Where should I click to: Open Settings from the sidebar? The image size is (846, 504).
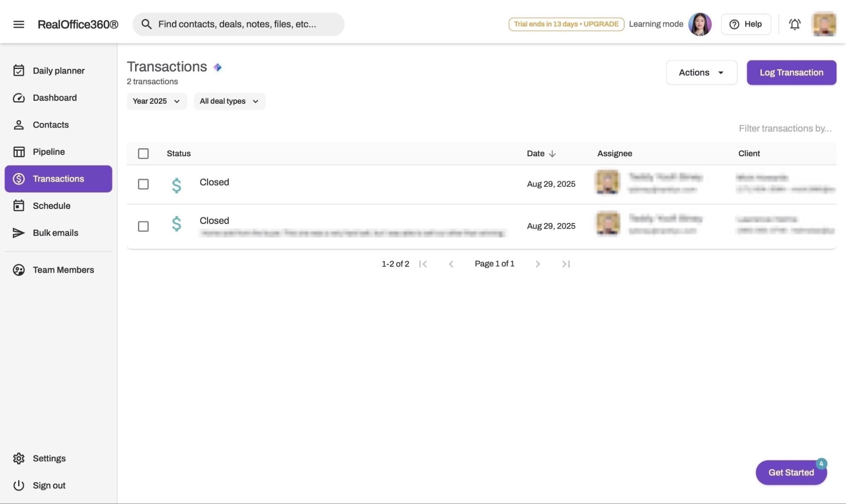49,458
